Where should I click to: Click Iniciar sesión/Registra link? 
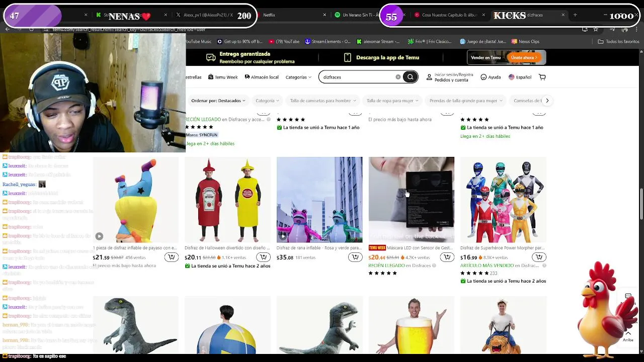(x=454, y=74)
